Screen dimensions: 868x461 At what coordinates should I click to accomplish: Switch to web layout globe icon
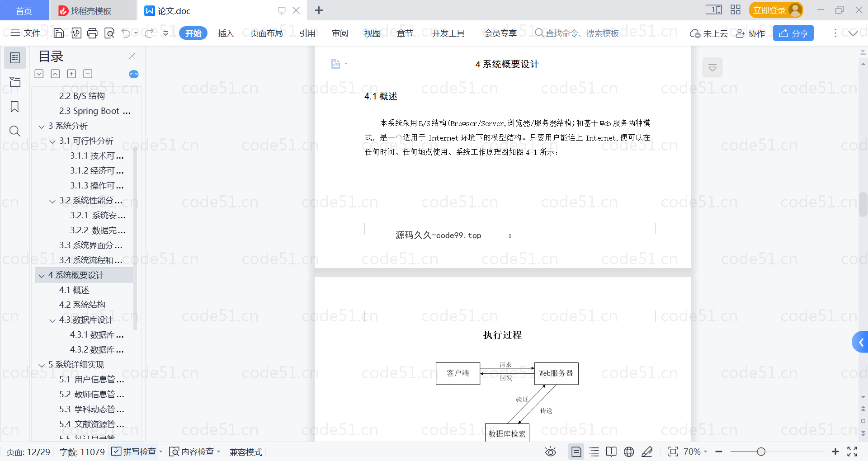point(629,452)
